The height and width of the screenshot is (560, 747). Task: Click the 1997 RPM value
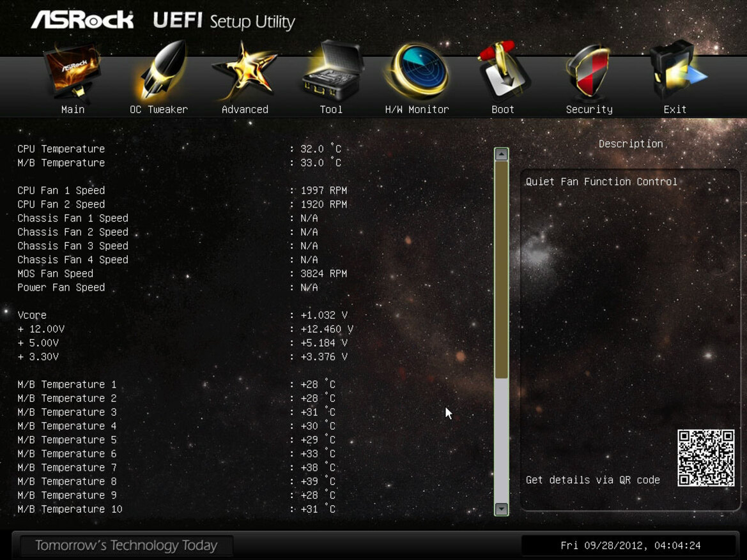[x=324, y=190]
